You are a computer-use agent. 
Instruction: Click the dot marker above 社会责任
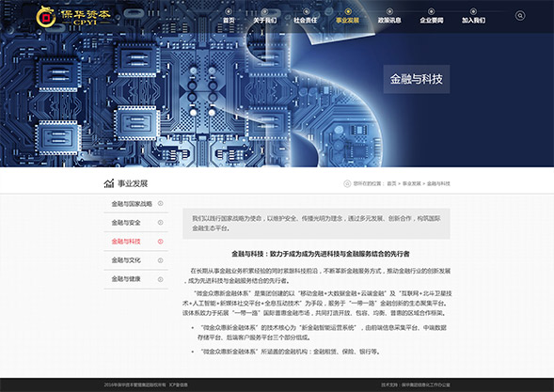306,11
